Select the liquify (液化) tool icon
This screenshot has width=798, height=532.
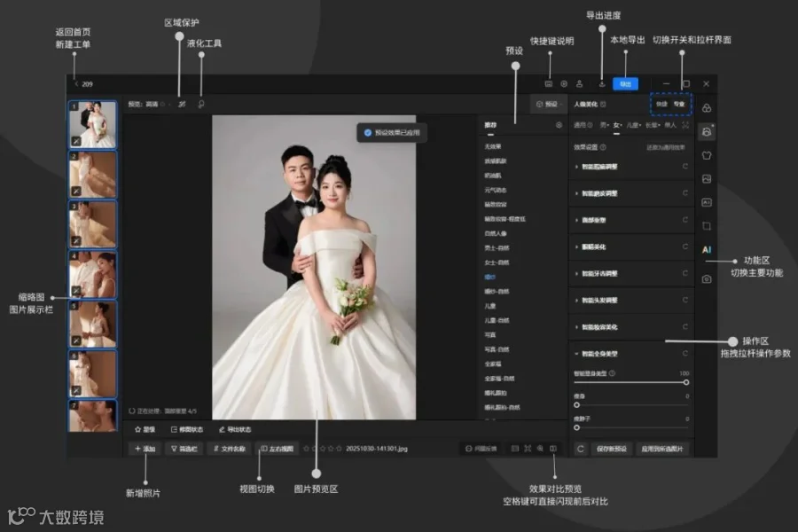201,105
